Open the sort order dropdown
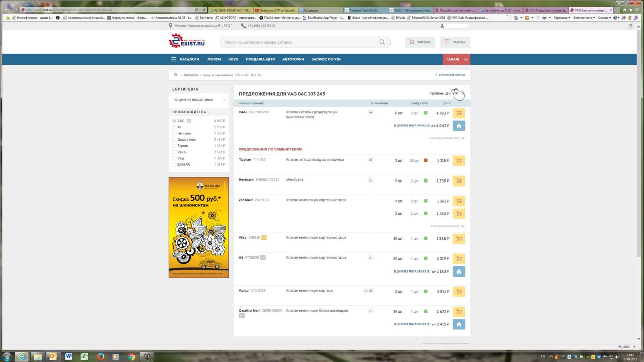Screen dimensions: 644x362 [x=199, y=100]
